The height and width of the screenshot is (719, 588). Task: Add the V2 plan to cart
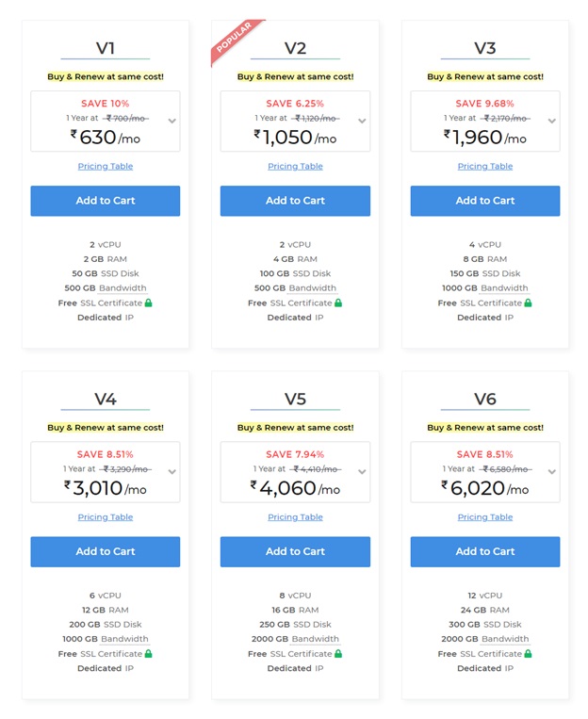point(295,201)
